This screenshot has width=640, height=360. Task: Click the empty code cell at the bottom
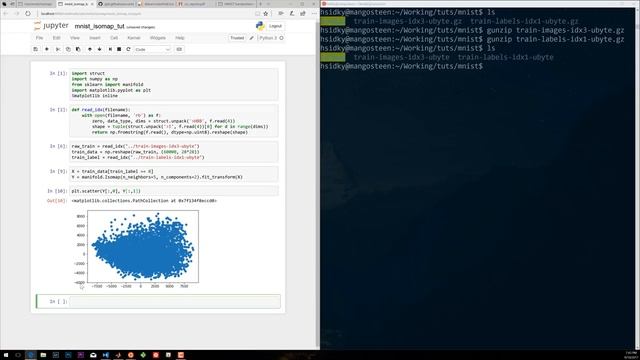coord(175,301)
